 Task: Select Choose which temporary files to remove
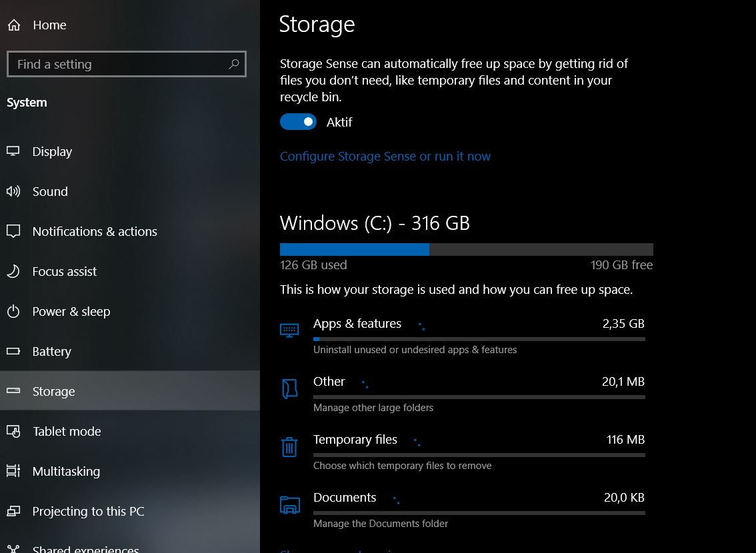(402, 465)
